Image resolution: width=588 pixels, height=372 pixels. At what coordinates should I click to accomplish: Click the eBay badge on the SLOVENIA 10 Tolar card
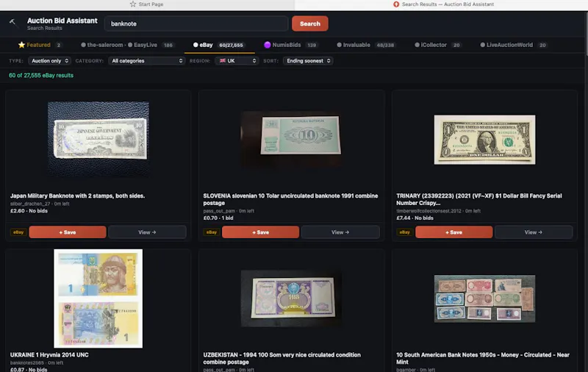pyautogui.click(x=212, y=232)
